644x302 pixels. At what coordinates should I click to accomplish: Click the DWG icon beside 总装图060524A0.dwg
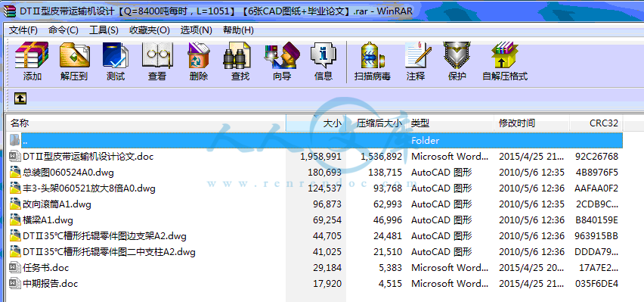coord(15,172)
